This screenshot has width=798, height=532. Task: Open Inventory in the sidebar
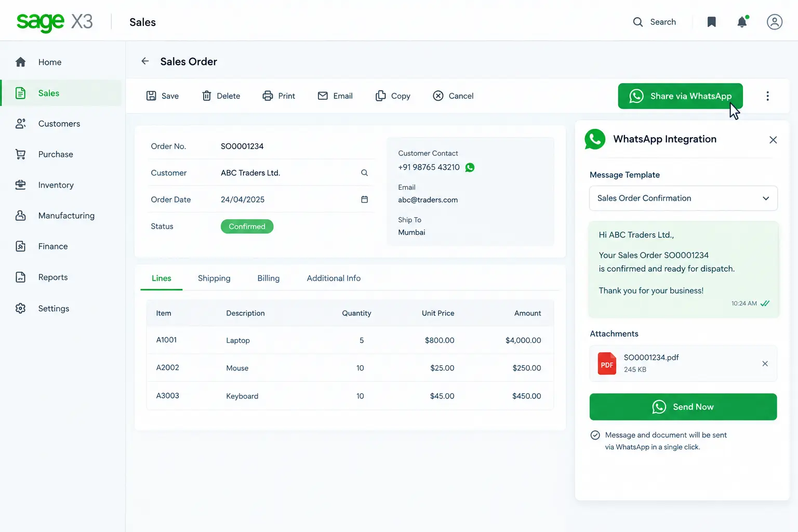62,185
